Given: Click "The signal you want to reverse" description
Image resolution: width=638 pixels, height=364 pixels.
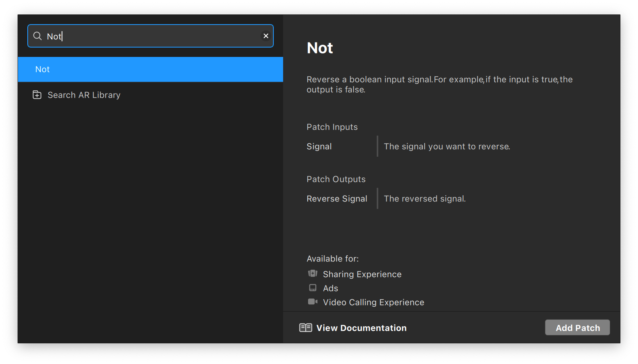Looking at the screenshot, I should (447, 147).
